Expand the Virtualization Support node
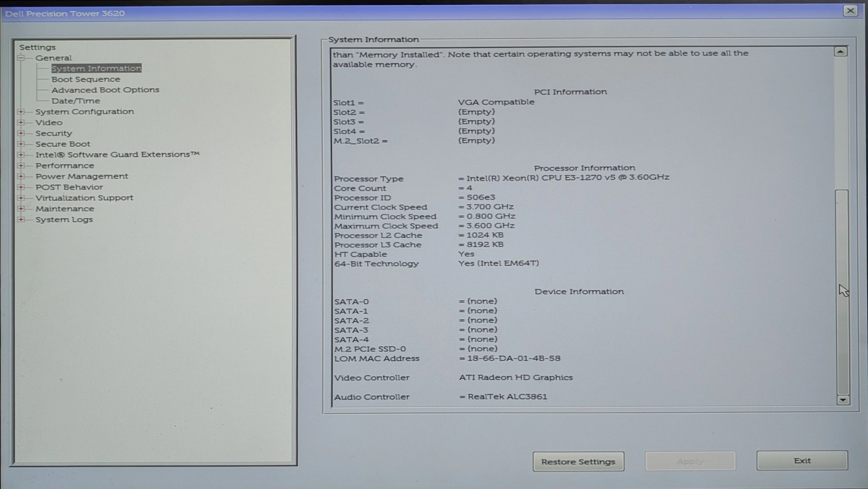Image resolution: width=868 pixels, height=489 pixels. point(21,198)
